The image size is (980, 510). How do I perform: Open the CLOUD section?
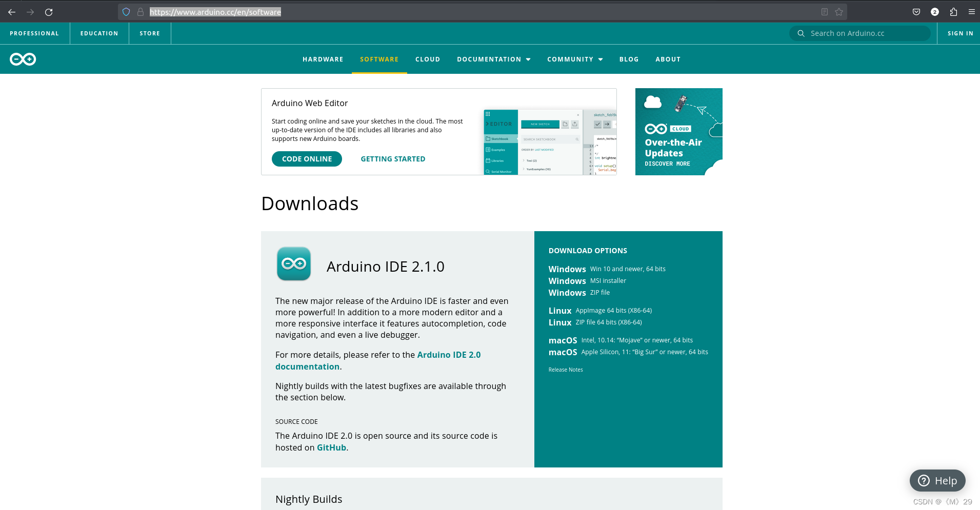coord(427,59)
